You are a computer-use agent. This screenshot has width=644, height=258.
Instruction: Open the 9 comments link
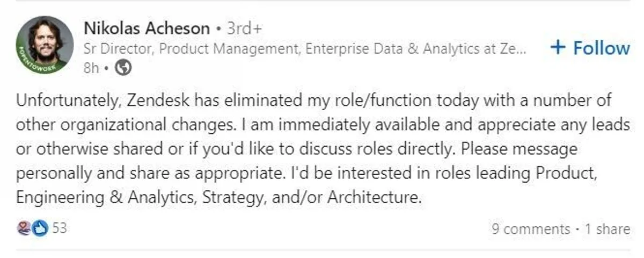tap(531, 229)
